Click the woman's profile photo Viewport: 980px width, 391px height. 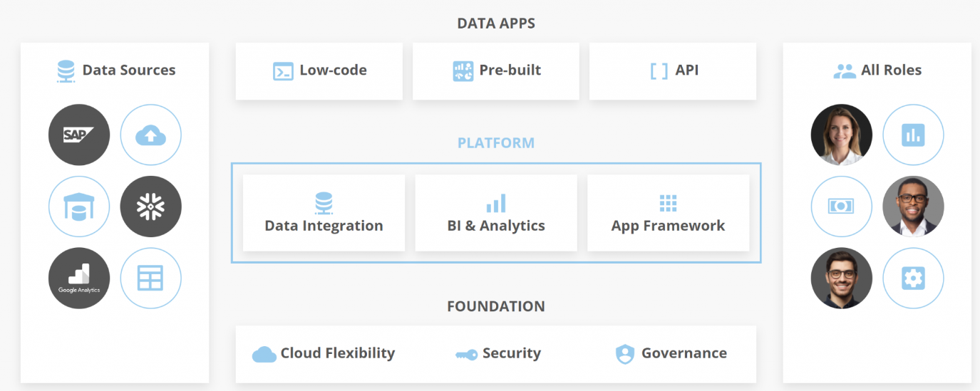point(842,135)
